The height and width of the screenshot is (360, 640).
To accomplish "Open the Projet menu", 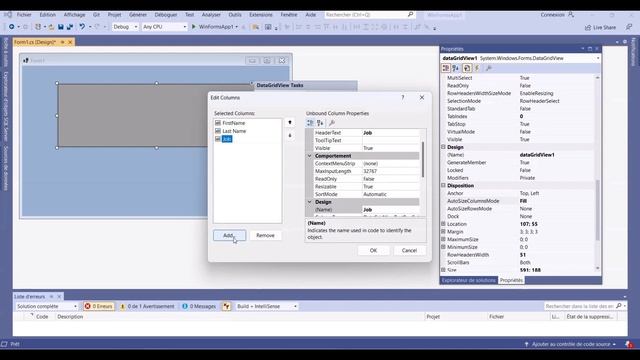I will pos(115,15).
